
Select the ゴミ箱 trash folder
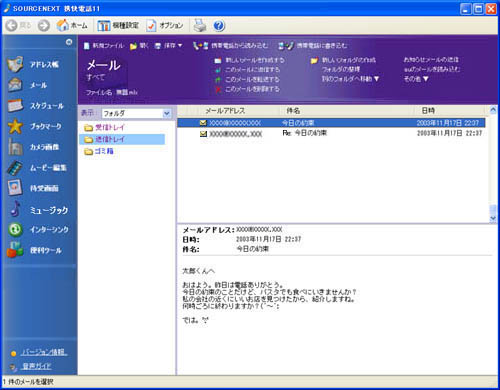(x=99, y=151)
